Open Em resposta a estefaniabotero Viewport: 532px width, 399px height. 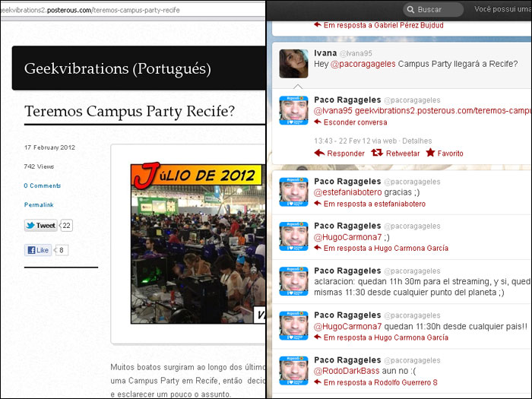[375, 204]
